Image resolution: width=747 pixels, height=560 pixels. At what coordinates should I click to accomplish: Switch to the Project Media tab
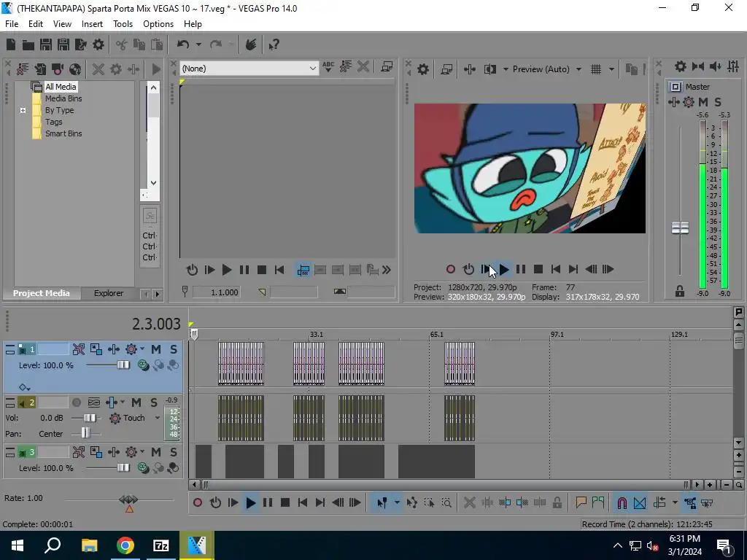41,293
